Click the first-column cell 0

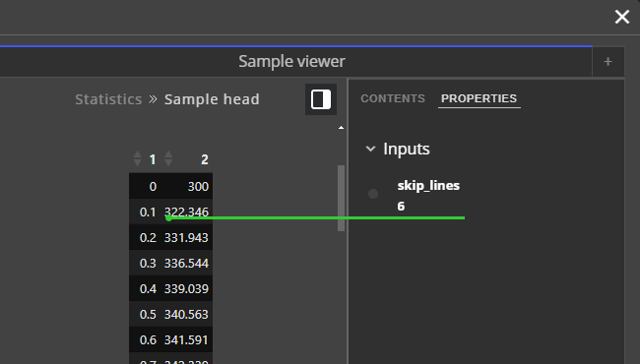click(146, 186)
